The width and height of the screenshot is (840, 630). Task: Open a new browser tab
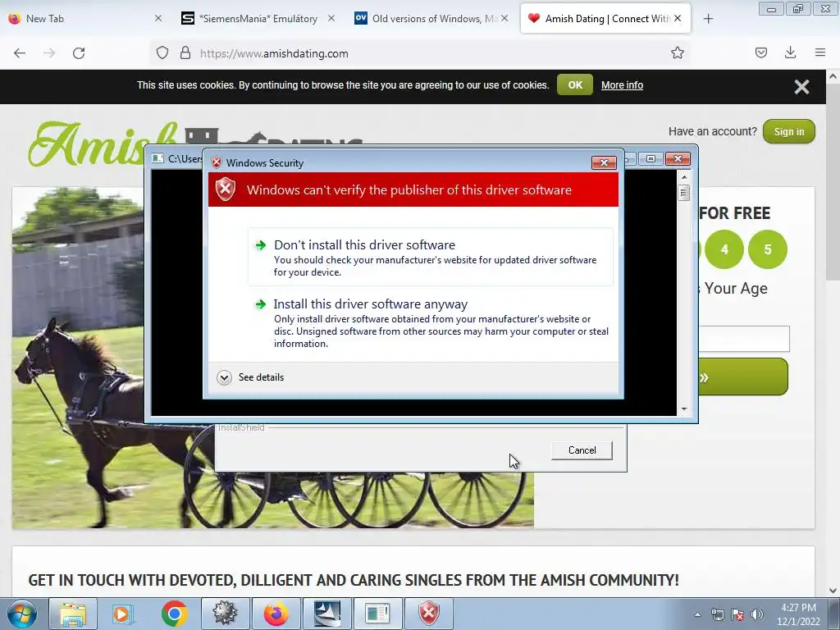tap(708, 19)
